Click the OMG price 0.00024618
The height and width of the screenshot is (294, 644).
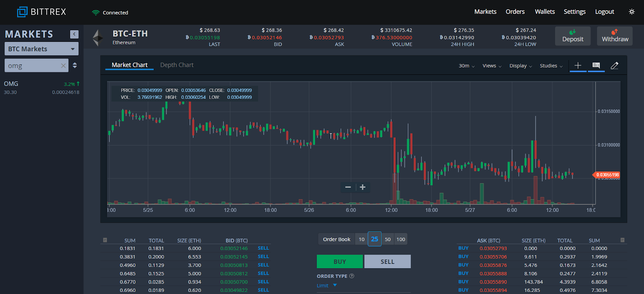click(66, 92)
